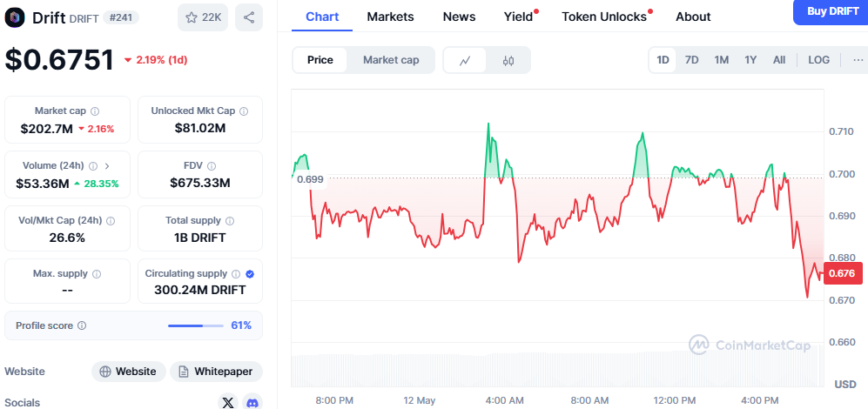Click info icon next to Total supply
This screenshot has height=409, width=868.
pos(230,221)
